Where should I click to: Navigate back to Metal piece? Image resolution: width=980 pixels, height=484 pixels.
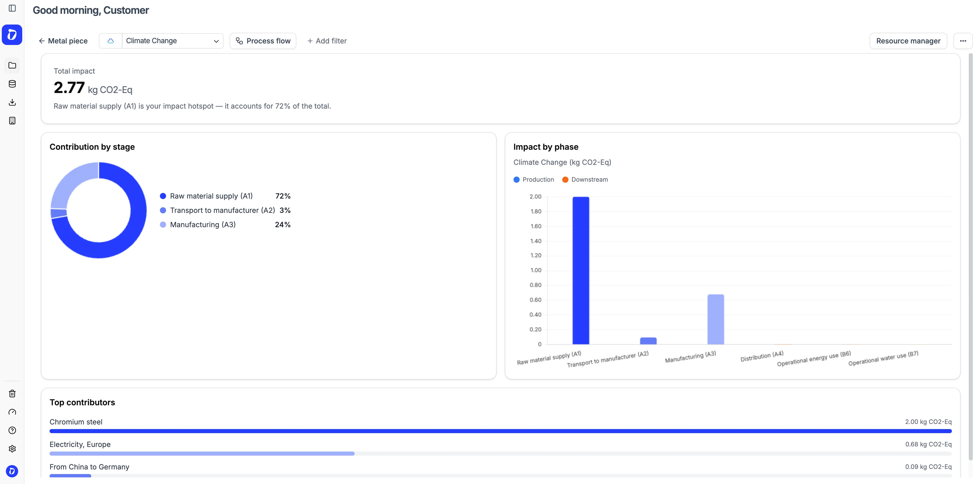point(63,41)
